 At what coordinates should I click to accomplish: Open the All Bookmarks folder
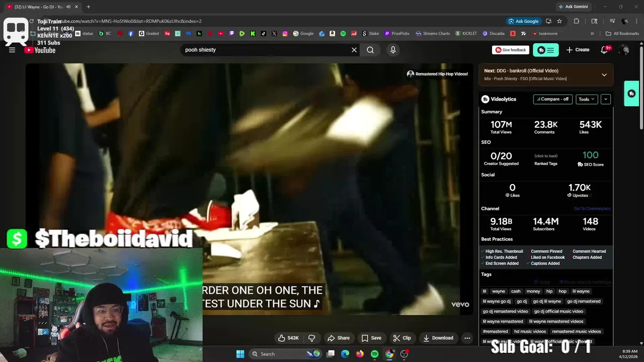622,34
